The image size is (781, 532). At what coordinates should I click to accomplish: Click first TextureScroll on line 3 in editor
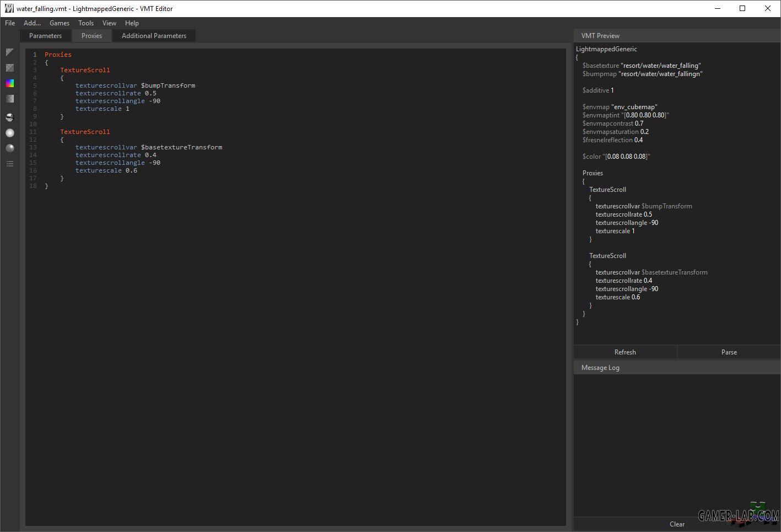[x=85, y=70]
